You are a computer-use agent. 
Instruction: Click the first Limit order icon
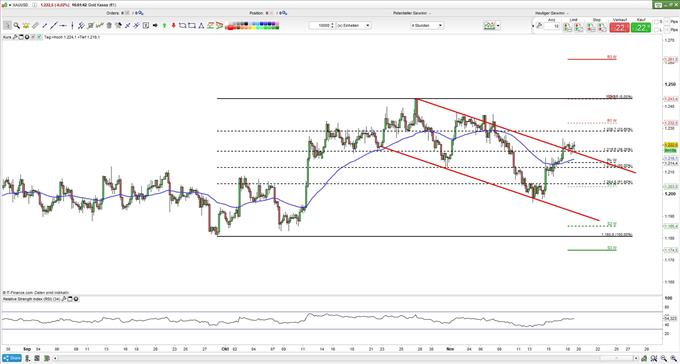tap(567, 27)
